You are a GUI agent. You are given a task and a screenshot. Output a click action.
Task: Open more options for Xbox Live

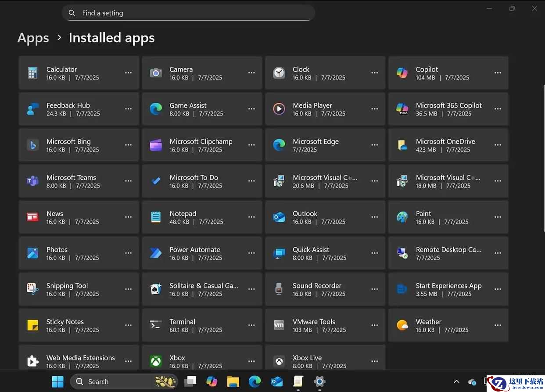(375, 361)
